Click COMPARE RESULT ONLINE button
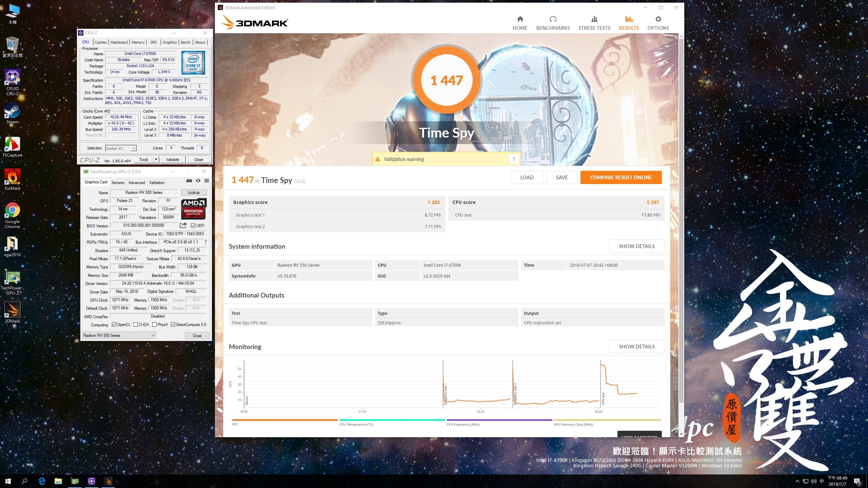The image size is (868, 488). 620,178
